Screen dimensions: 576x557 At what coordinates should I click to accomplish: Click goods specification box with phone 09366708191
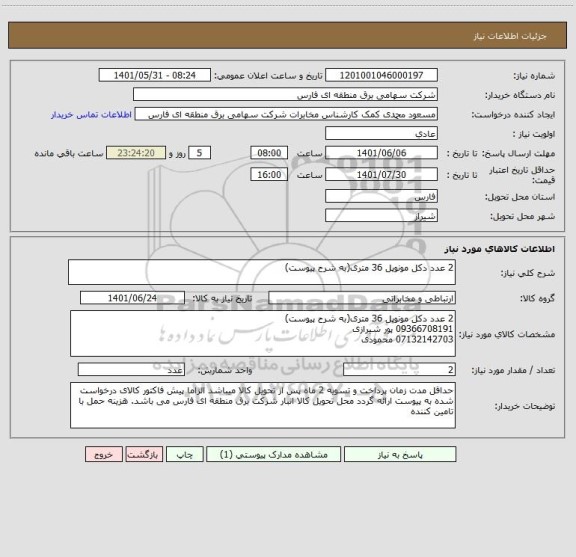(263, 334)
